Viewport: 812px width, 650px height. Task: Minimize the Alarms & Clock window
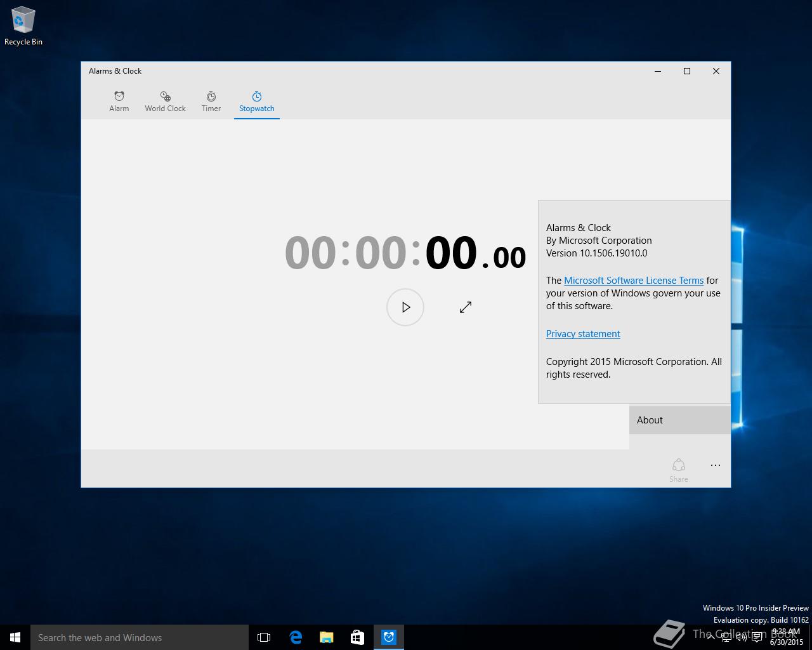pos(658,71)
